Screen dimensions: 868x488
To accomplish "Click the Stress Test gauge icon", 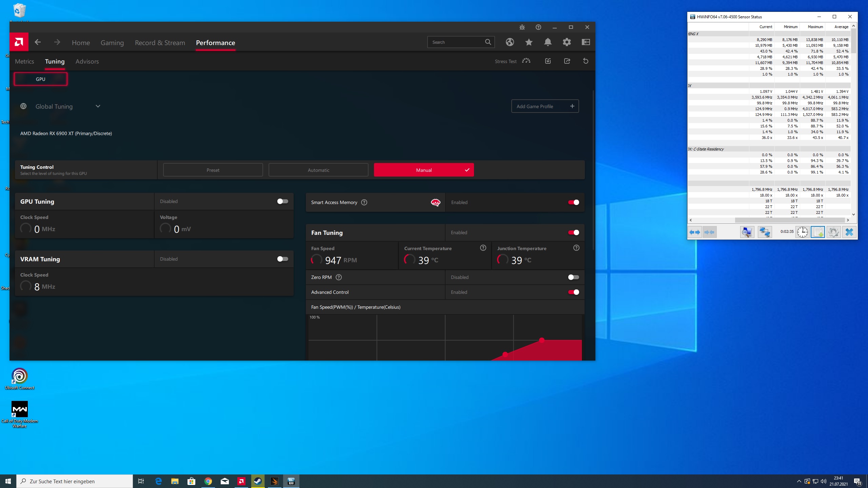I will (x=526, y=61).
